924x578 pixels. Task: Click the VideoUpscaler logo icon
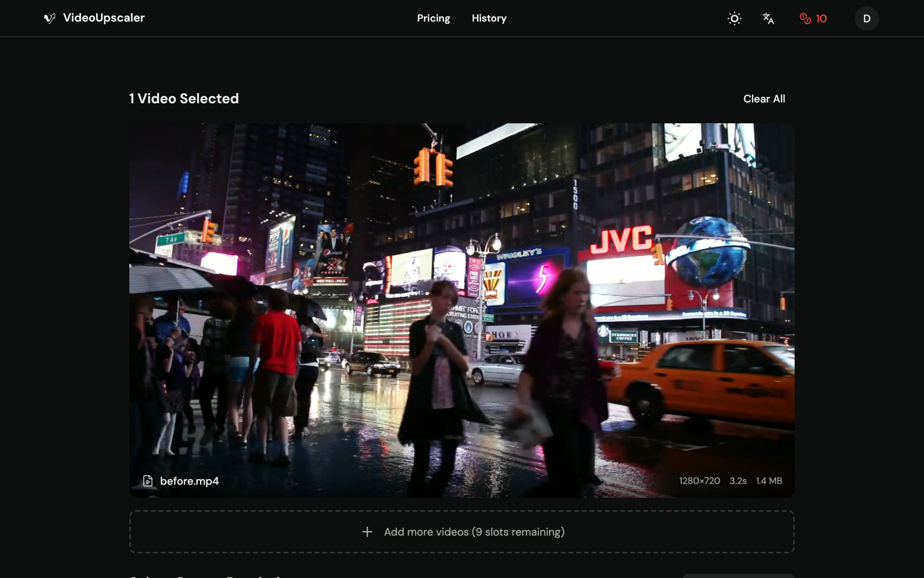pyautogui.click(x=50, y=18)
